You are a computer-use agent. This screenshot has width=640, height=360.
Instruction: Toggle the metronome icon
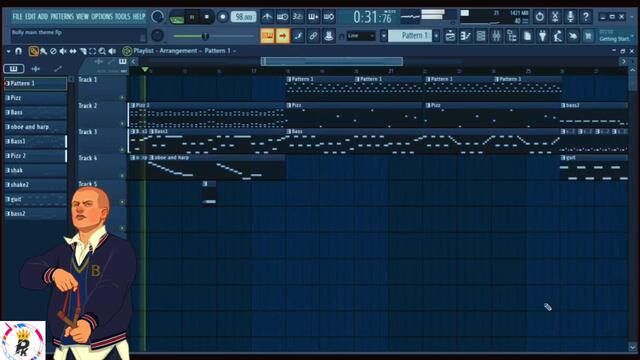267,17
